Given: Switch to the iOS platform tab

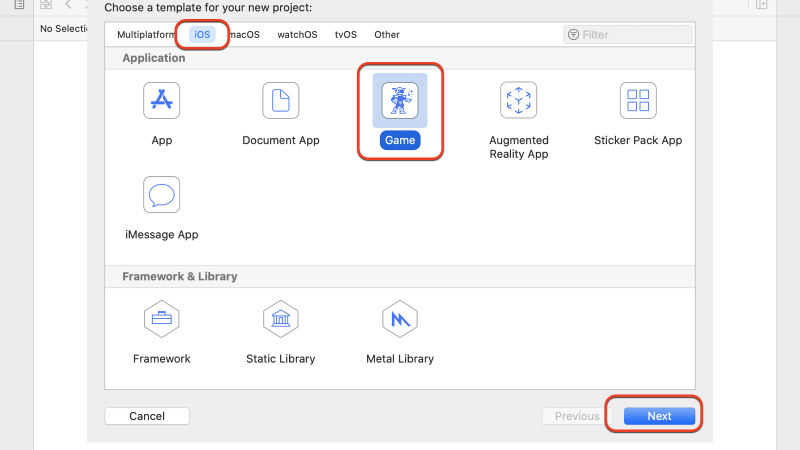Looking at the screenshot, I should point(202,35).
